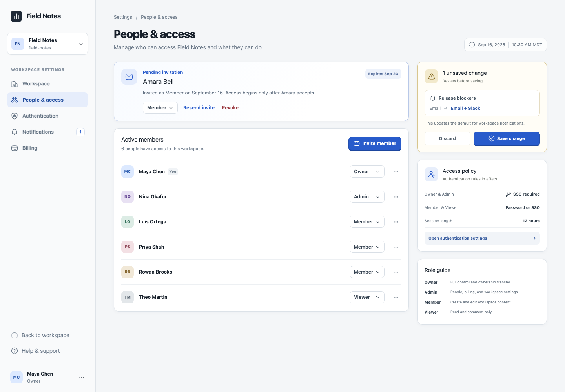Click the Authentication shield icon
Viewport: 565px width, 392px height.
tap(15, 116)
